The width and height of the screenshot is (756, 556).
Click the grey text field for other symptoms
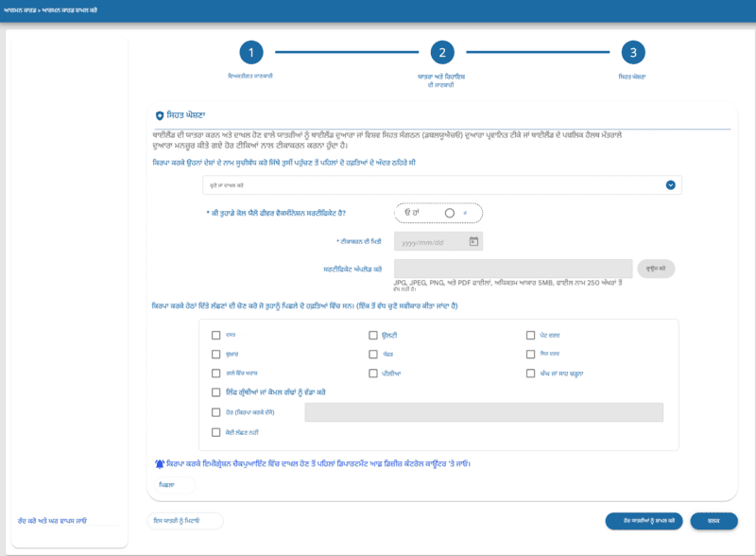pos(484,412)
